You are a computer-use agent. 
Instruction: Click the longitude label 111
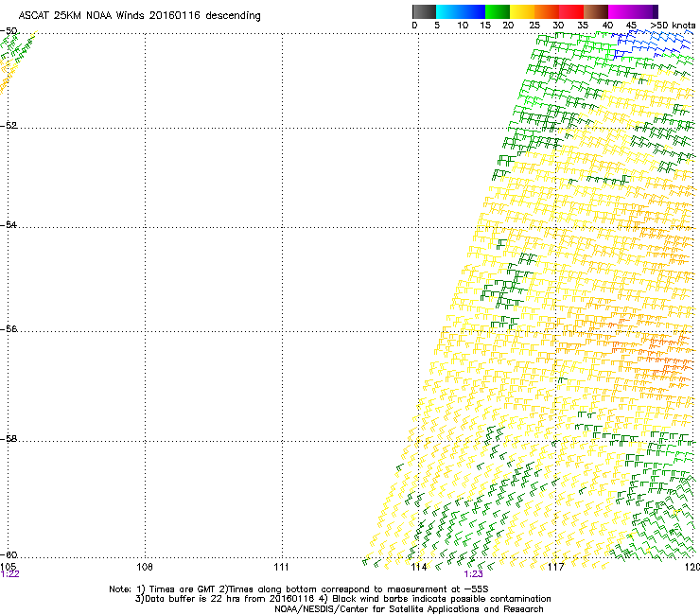tap(281, 567)
